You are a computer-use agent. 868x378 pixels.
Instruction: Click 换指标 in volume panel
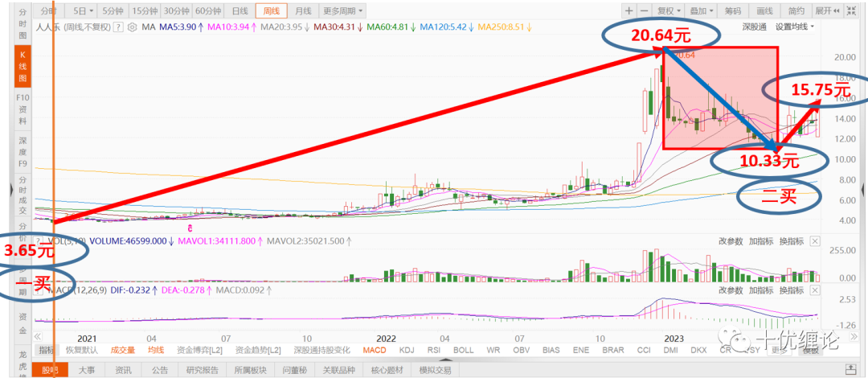coord(791,241)
